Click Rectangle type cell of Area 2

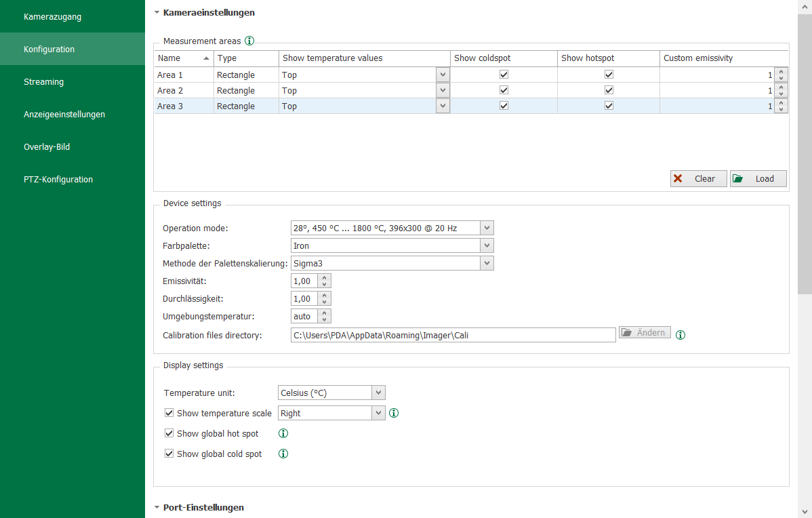[246, 90]
